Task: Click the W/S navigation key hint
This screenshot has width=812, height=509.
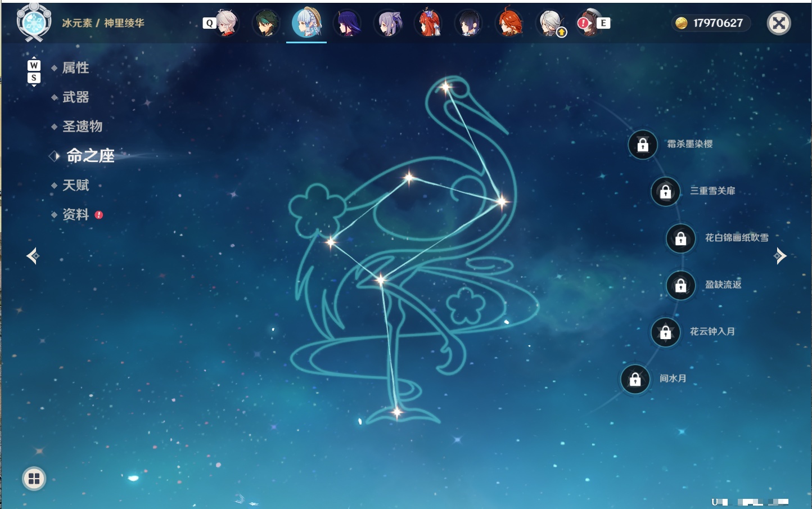Action: (x=34, y=71)
